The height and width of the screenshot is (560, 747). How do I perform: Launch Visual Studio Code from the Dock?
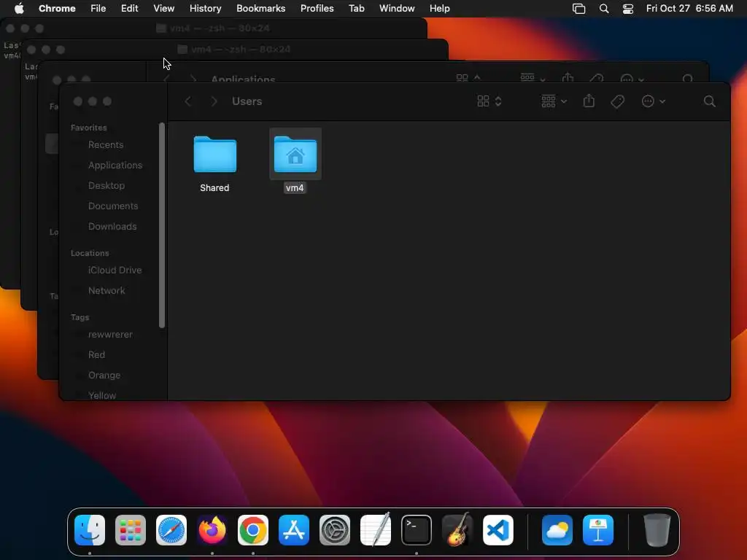point(498,530)
